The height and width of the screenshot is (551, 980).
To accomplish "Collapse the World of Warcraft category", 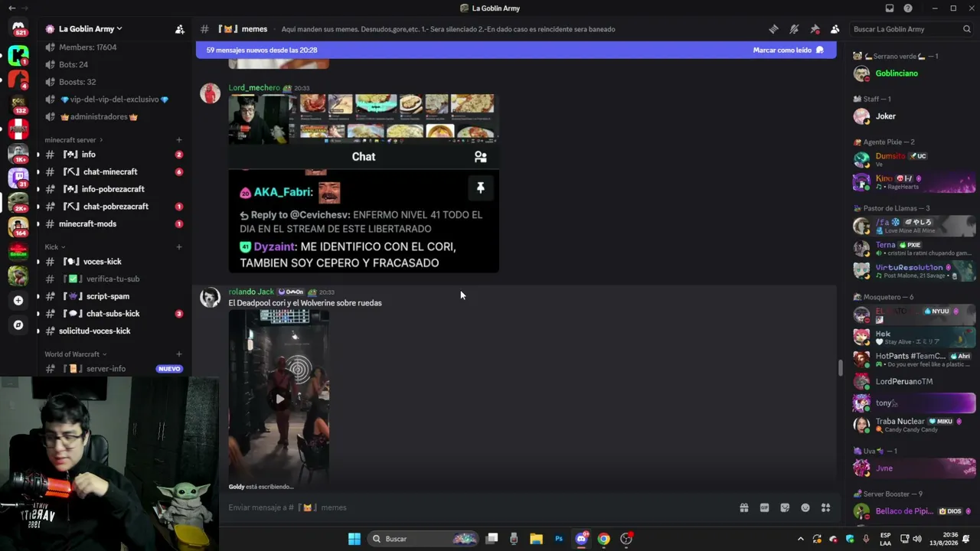I will point(75,354).
